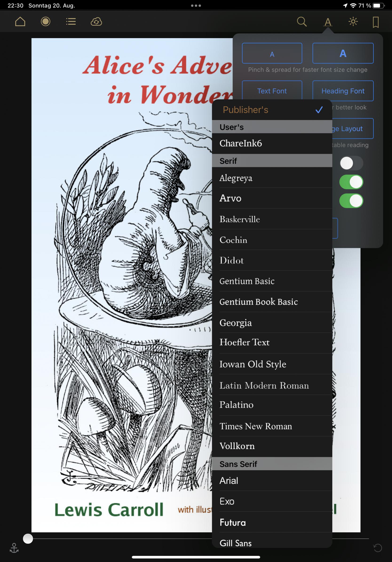Pick the Futura font
392x562 pixels.
coord(272,522)
